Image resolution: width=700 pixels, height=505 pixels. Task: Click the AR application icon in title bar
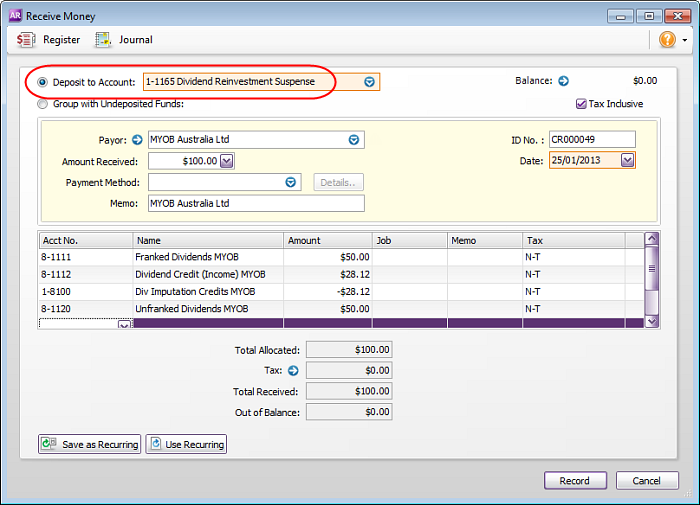click(x=15, y=16)
